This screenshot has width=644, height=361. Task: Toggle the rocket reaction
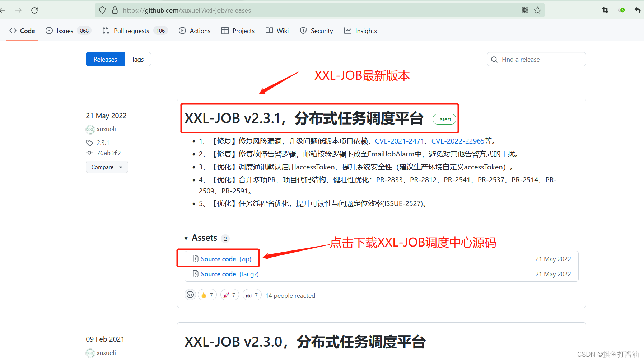click(229, 295)
